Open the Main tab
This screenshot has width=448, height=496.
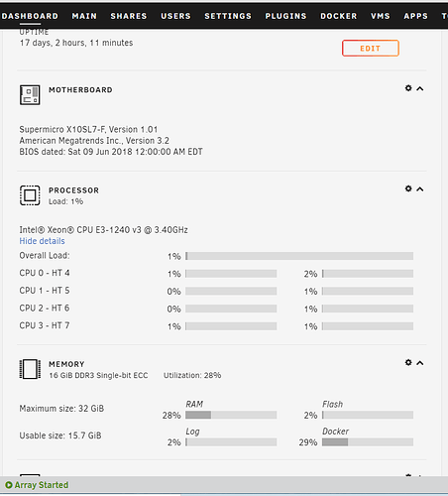(84, 16)
